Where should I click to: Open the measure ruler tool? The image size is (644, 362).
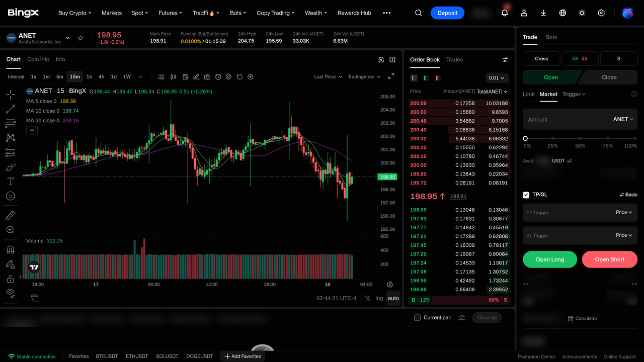[x=10, y=216]
